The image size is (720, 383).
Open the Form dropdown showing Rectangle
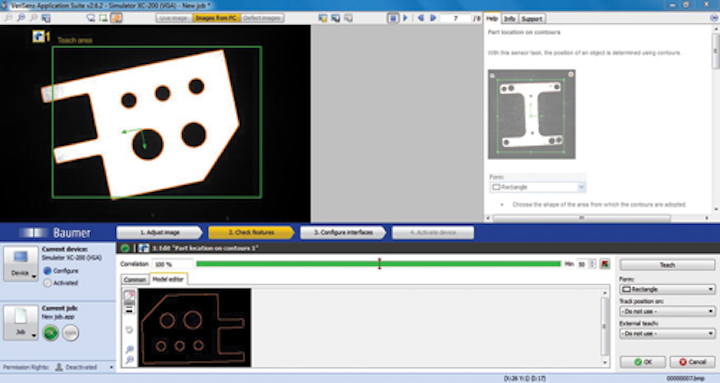coord(667,289)
